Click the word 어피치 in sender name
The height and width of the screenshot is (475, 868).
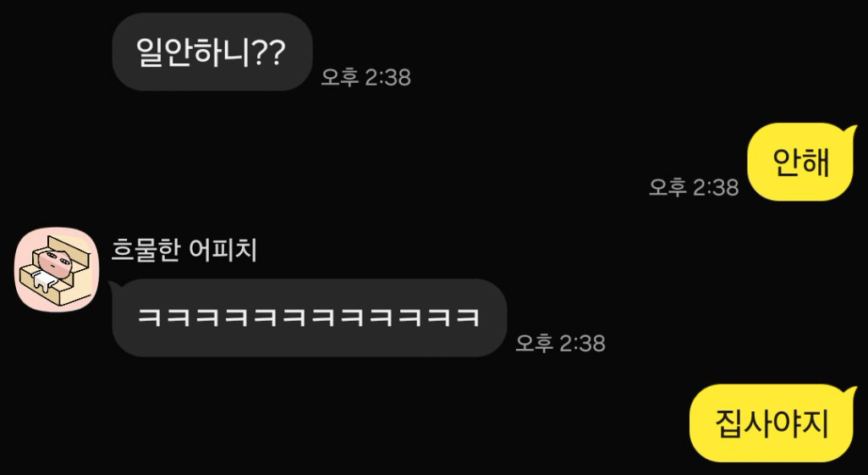click(223, 251)
